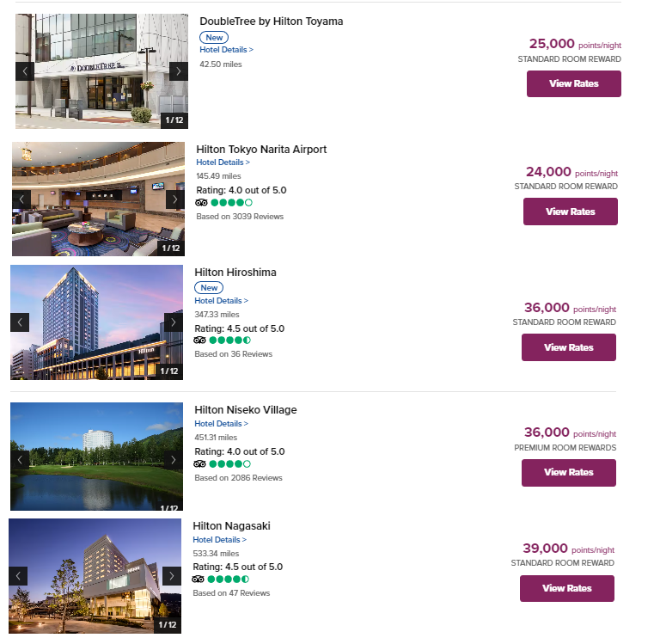This screenshot has height=644, width=654.
Task: Click the New badge on Hilton Hiroshima
Action: tap(208, 287)
